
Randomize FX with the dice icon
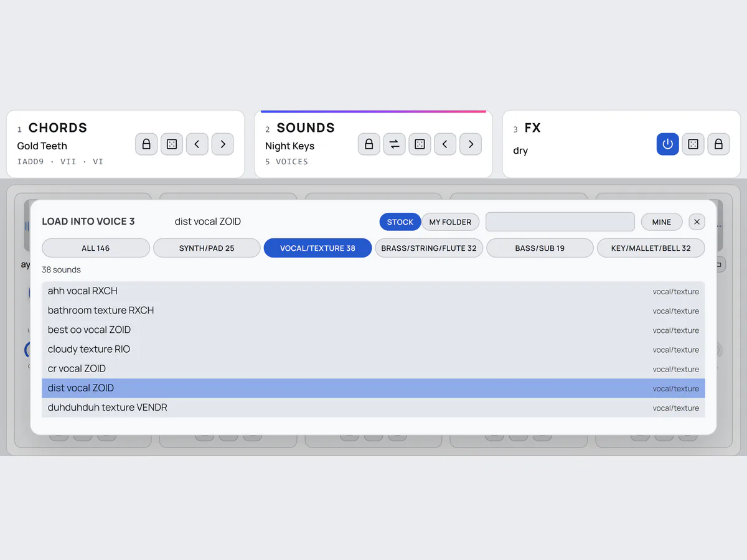click(x=693, y=144)
